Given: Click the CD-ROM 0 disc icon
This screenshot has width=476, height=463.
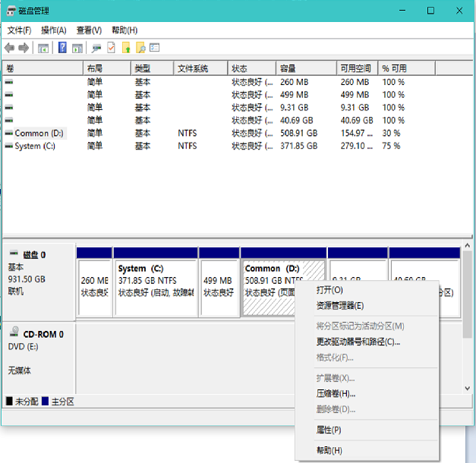Looking at the screenshot, I should coord(14,331).
